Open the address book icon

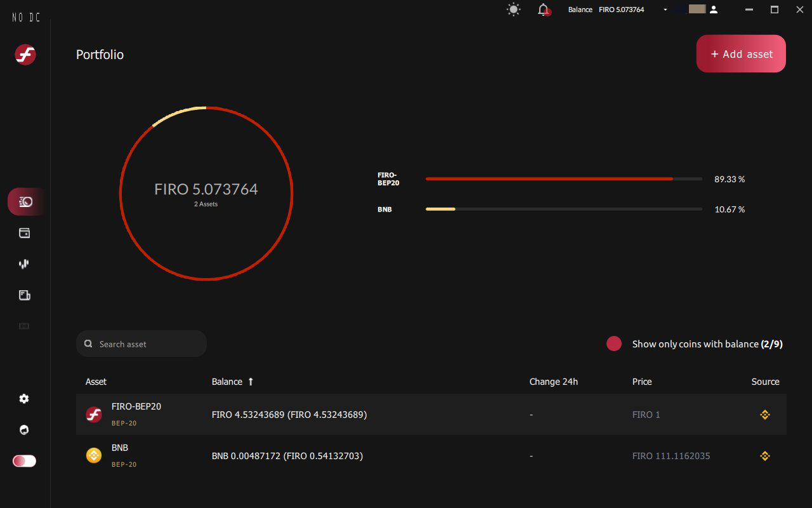[25, 295]
